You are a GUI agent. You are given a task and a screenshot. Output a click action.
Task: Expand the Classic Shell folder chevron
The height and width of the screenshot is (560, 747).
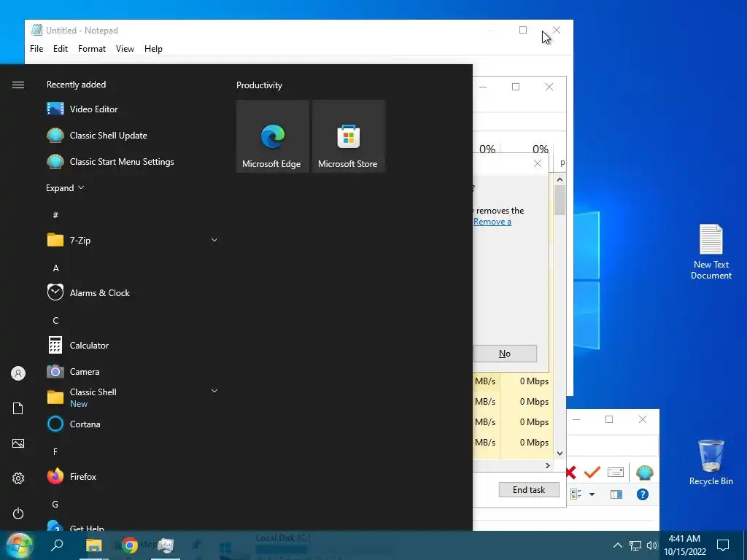pos(214,391)
